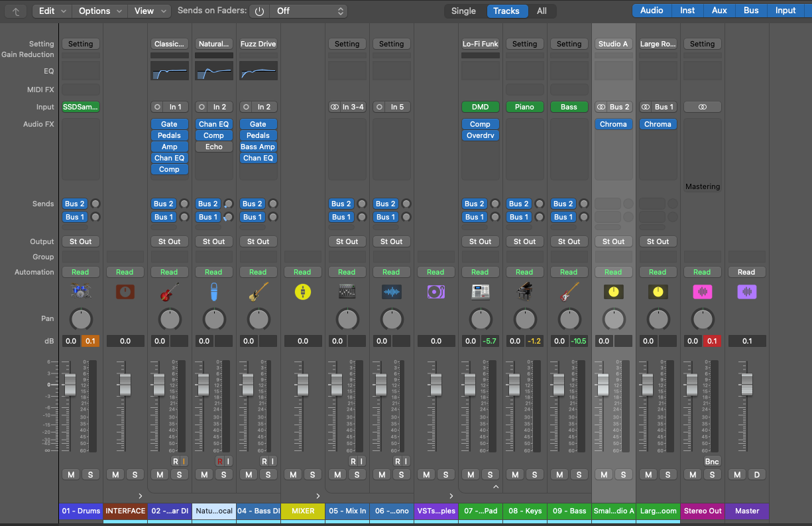Expand the VSTs track stack arrow

(451, 495)
